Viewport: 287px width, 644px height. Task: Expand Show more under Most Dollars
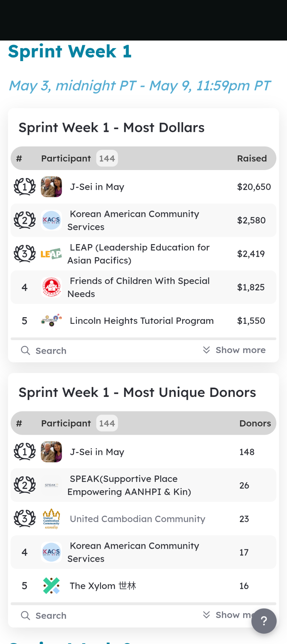pos(234,350)
